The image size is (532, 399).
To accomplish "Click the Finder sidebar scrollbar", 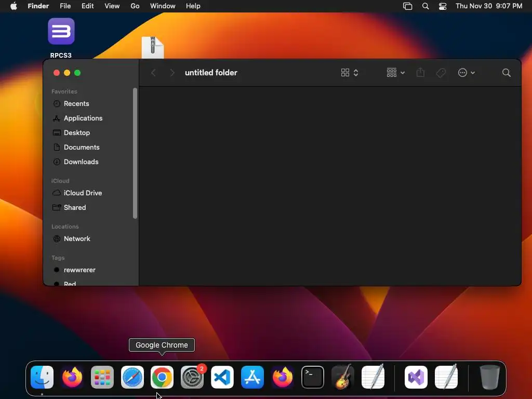I will pos(135,153).
